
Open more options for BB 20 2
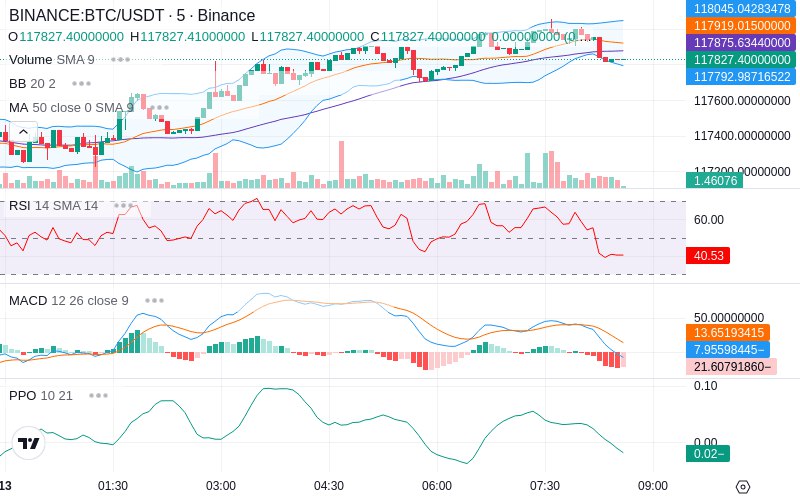click(82, 83)
